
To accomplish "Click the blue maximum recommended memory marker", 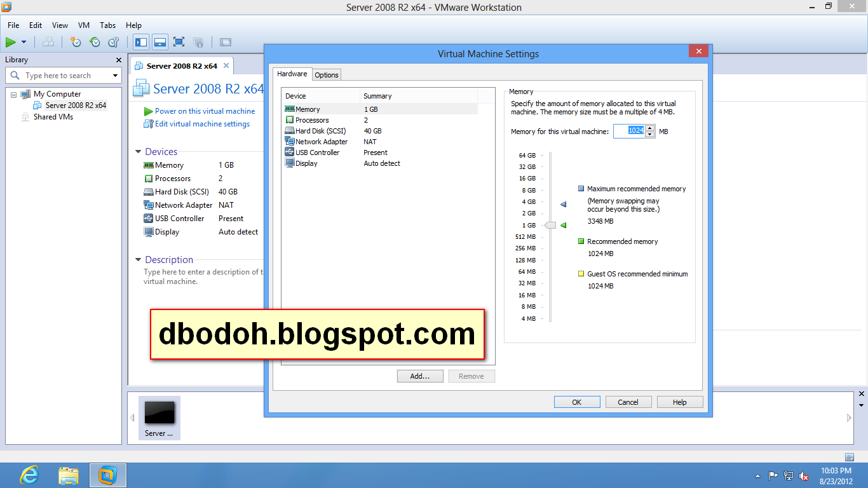I will click(563, 204).
